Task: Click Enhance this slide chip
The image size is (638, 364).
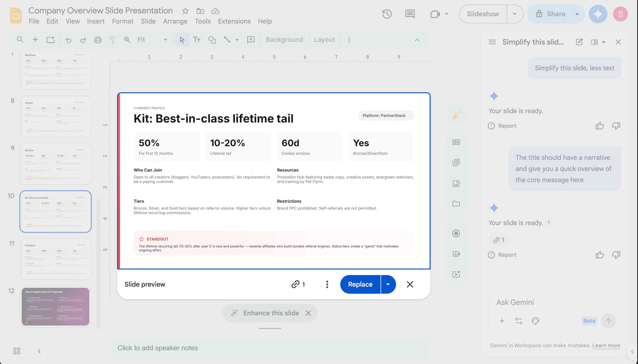Action: [265, 313]
